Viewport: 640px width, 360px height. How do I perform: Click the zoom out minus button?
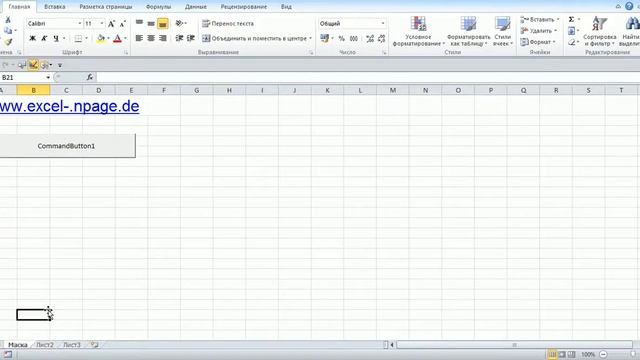(603, 354)
